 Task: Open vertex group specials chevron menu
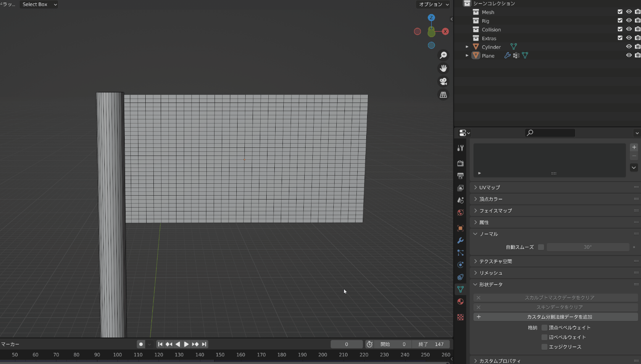634,167
